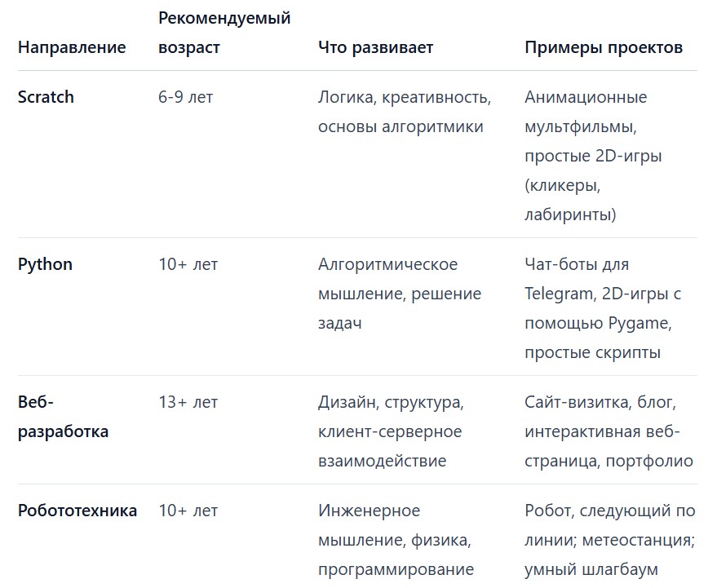Click the "10+ лет" cell in Python row
The image size is (717, 588).
click(x=188, y=264)
